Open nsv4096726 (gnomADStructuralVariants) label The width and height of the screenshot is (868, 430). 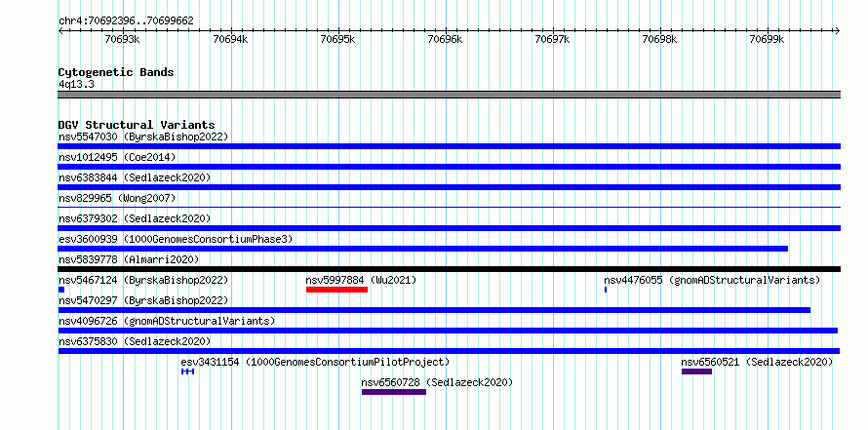point(167,321)
